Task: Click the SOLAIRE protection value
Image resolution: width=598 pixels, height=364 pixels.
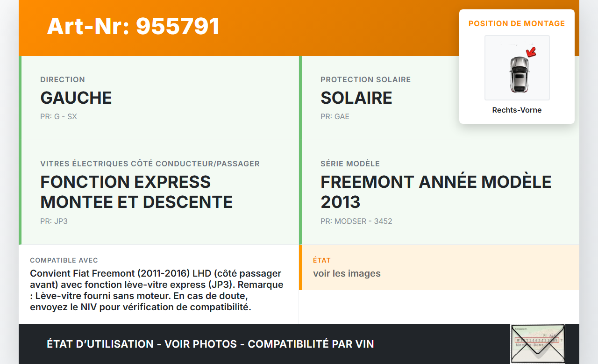Action: 356,98
